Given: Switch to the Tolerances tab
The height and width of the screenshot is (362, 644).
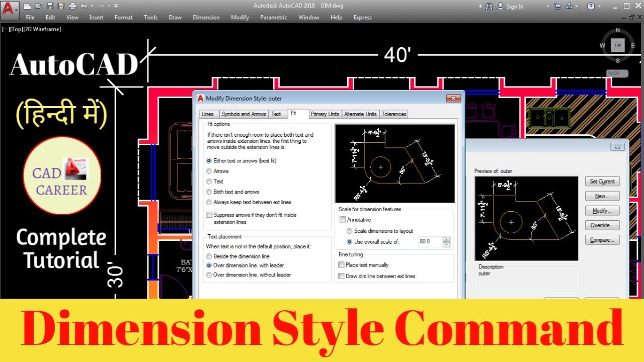Looking at the screenshot, I should click(x=393, y=114).
